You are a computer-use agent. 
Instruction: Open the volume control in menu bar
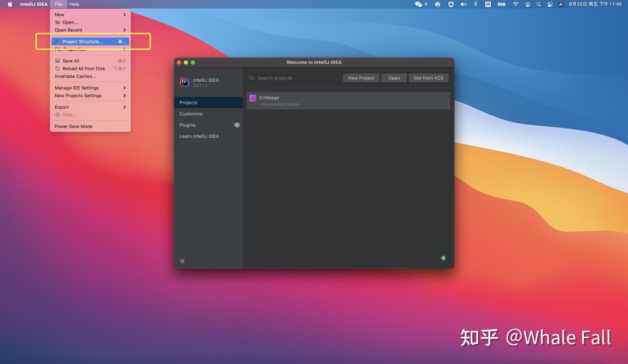coord(463,4)
